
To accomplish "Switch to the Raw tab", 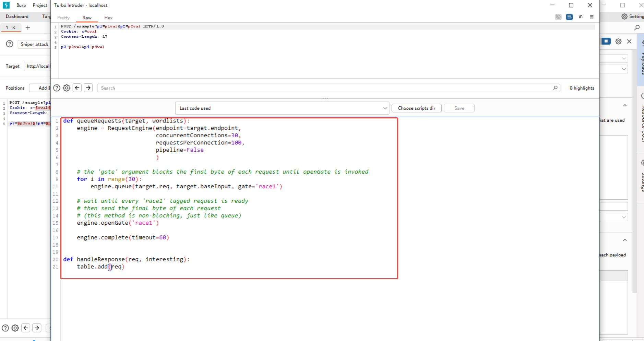I will tap(87, 18).
